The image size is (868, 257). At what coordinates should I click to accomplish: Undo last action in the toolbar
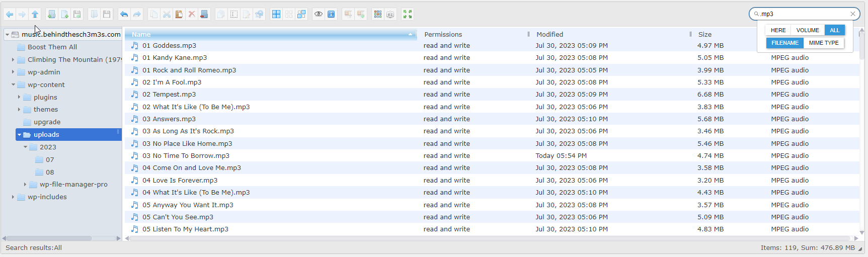pos(124,14)
